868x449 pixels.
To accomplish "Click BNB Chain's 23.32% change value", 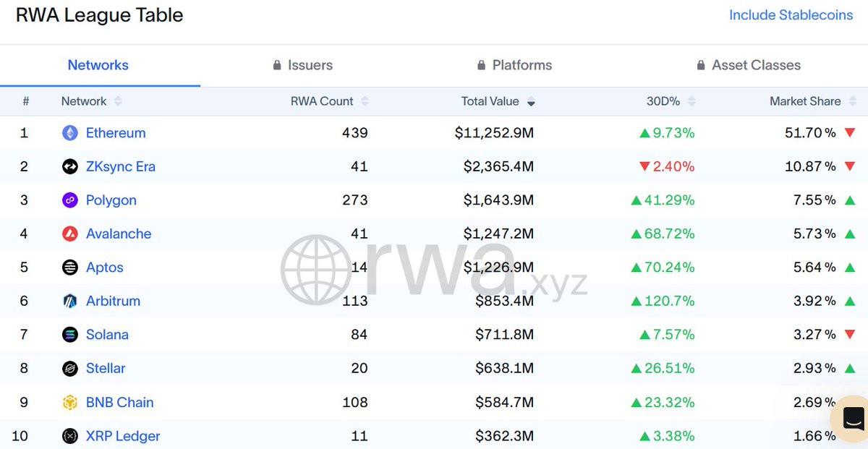I will [669, 402].
